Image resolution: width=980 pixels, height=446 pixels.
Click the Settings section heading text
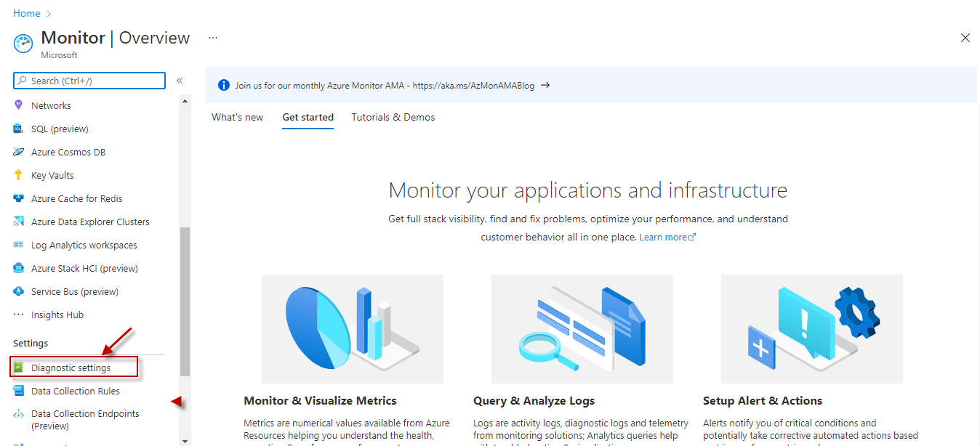pos(31,343)
